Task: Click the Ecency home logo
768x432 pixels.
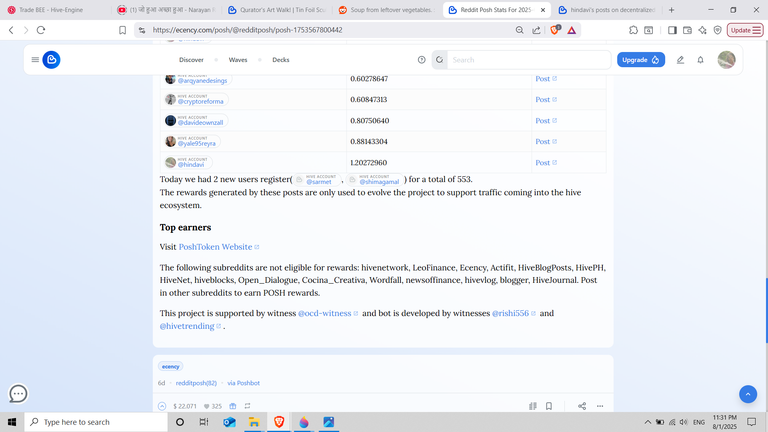Action: click(51, 60)
